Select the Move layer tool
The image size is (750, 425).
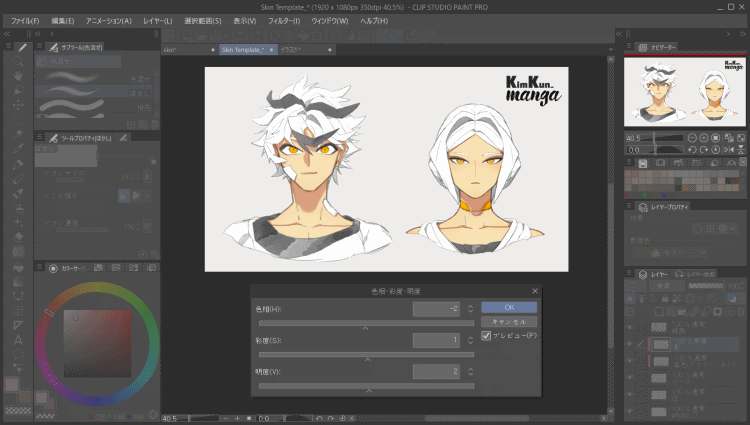click(18, 105)
